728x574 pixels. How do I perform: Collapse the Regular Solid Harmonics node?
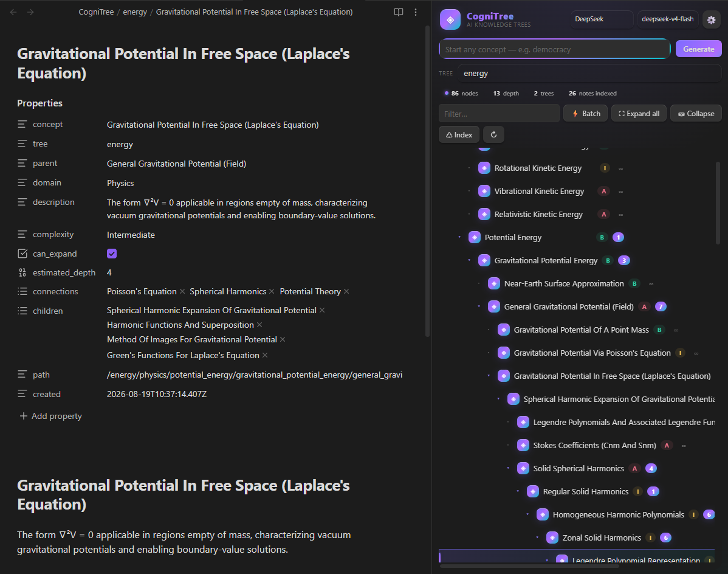[x=518, y=491]
